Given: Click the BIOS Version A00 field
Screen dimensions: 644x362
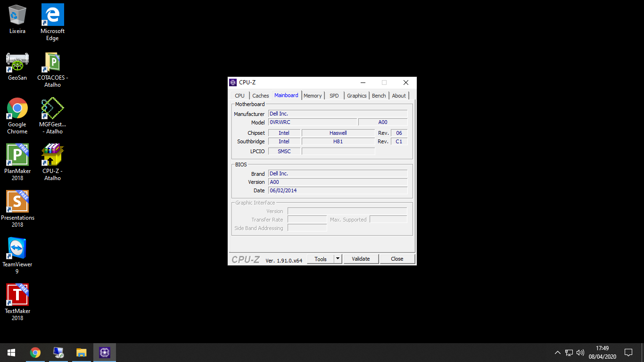Looking at the screenshot, I should 338,182.
